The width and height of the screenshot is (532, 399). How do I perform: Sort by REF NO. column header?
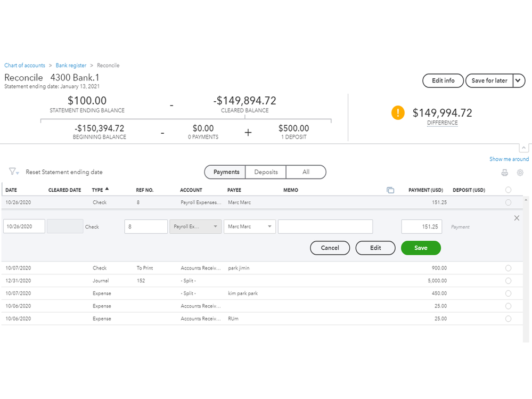pyautogui.click(x=144, y=190)
